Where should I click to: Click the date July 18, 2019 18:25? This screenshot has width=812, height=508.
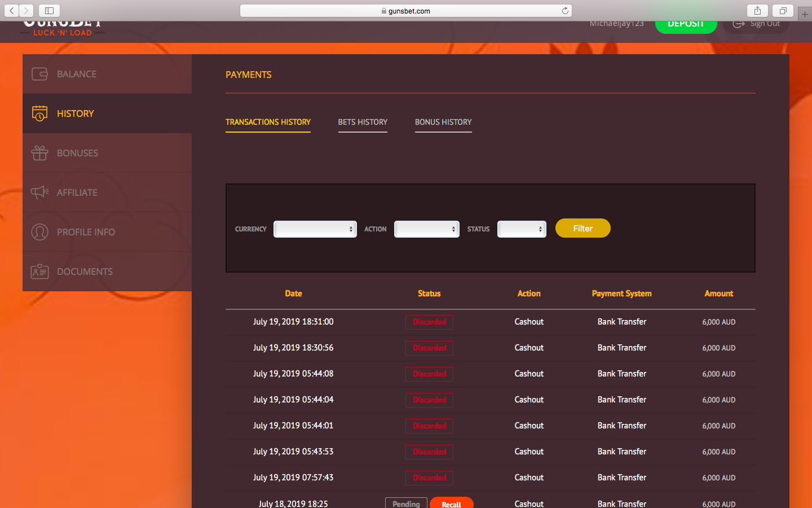293,503
